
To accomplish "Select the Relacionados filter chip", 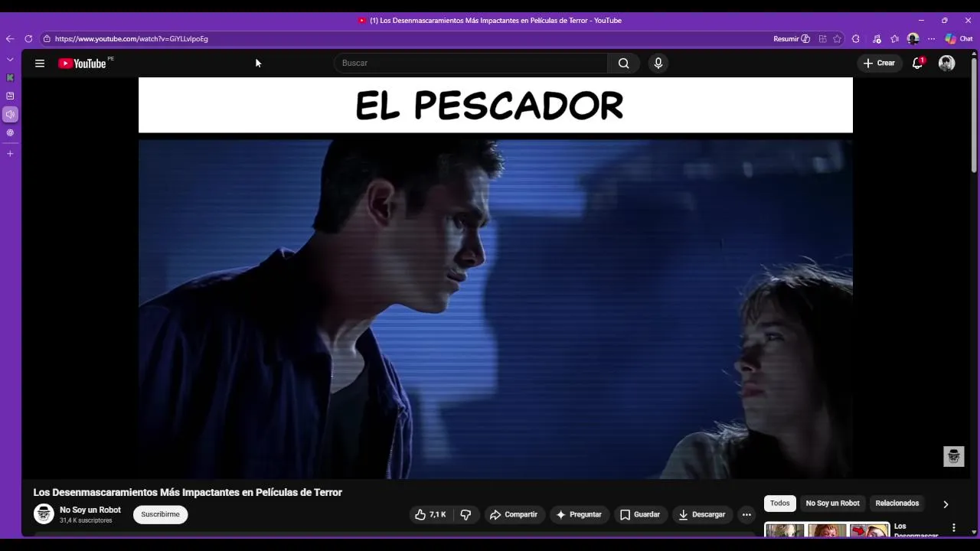I will 897,504.
